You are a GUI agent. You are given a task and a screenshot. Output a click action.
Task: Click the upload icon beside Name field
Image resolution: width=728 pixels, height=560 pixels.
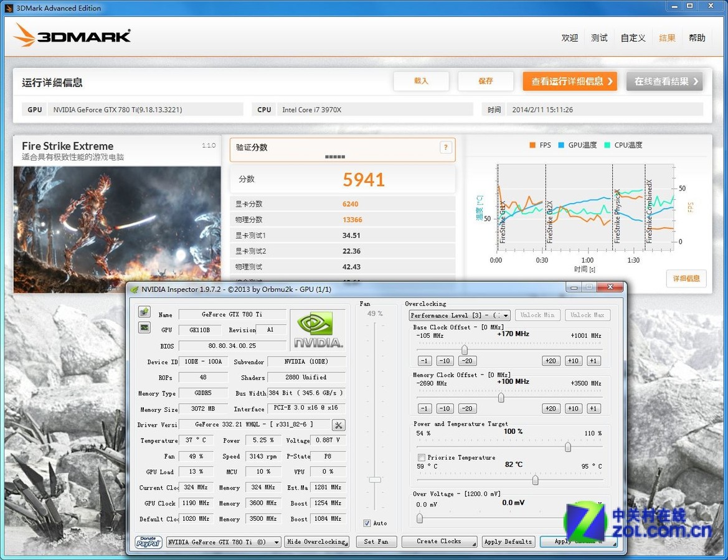pyautogui.click(x=144, y=311)
